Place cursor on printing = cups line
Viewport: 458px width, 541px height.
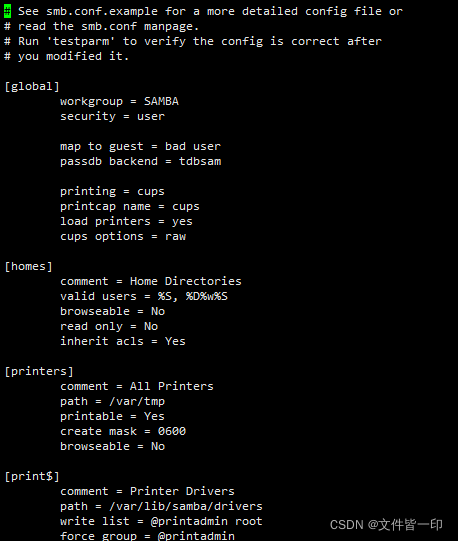click(113, 191)
